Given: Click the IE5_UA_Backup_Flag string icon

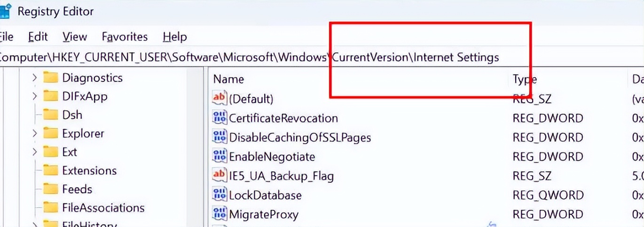Looking at the screenshot, I should 220,176.
